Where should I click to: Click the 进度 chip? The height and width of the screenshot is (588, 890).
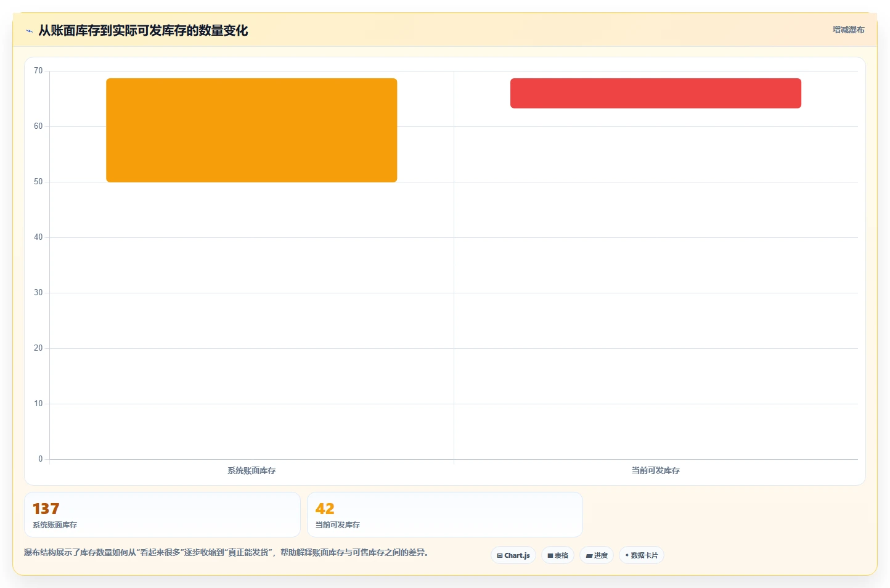597,555
